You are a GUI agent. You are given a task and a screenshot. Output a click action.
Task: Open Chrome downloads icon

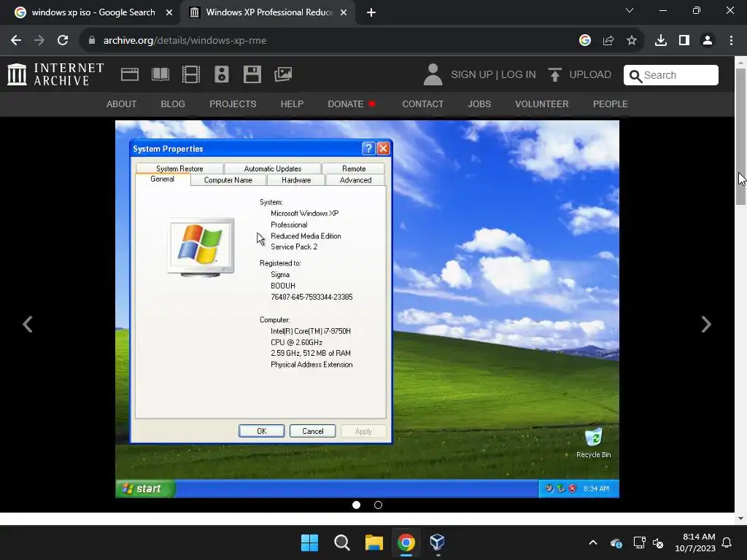point(661,41)
